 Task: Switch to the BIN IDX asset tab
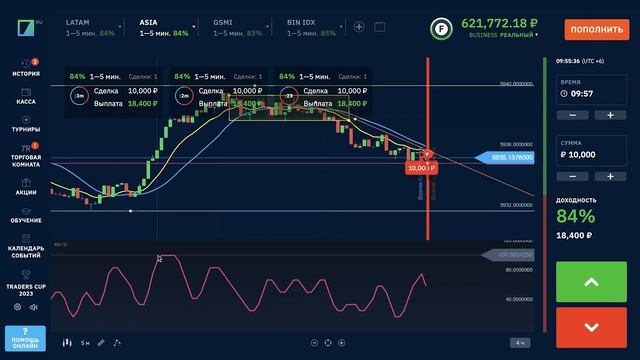(x=311, y=27)
